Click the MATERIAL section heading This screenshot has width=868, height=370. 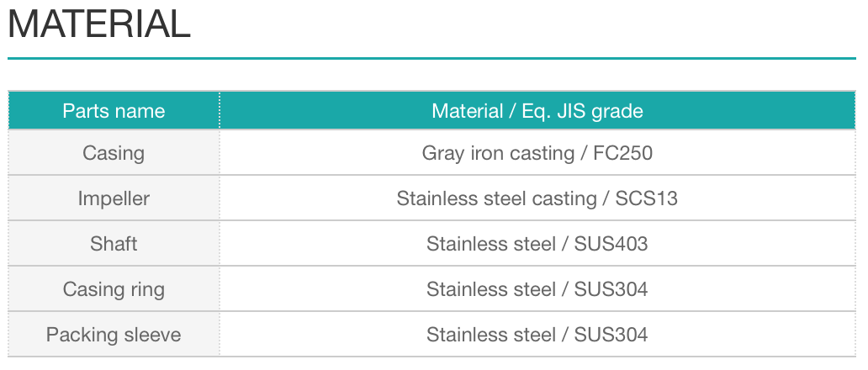click(x=99, y=25)
